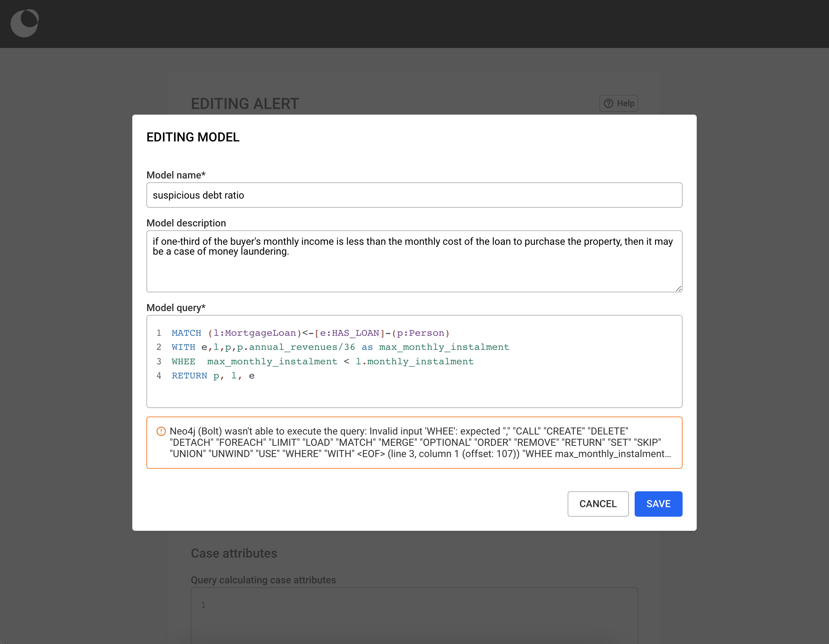Click the misspelled WHEE keyword on line 3
Viewport: 829px width, 644px height.
(x=183, y=361)
